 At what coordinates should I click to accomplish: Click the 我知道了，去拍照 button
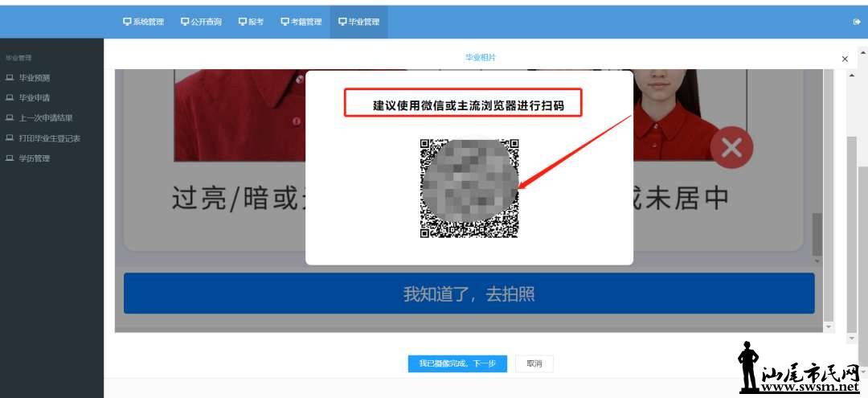[x=469, y=293]
